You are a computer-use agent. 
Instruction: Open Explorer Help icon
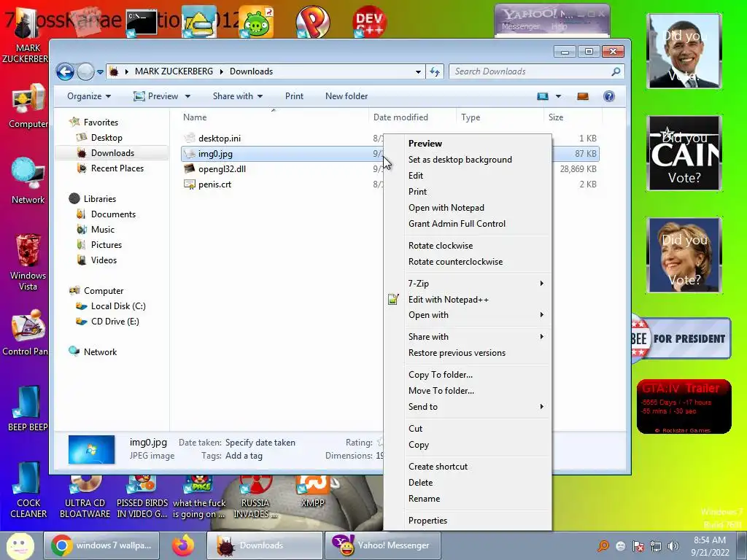pos(609,96)
